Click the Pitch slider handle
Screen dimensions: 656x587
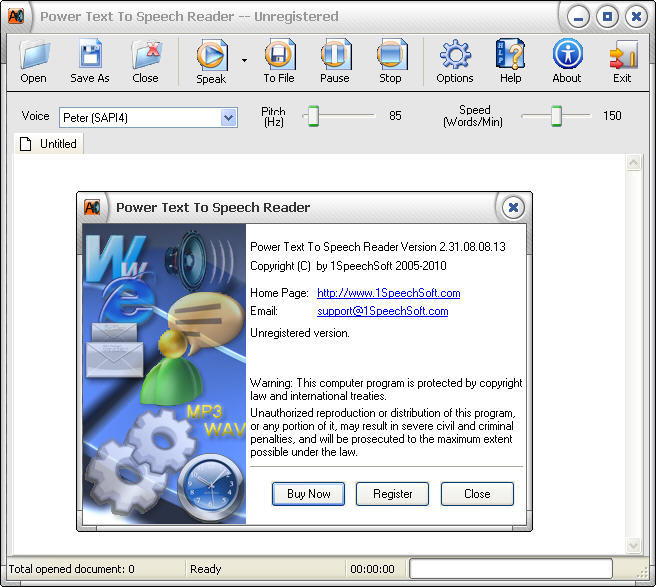pos(313,115)
